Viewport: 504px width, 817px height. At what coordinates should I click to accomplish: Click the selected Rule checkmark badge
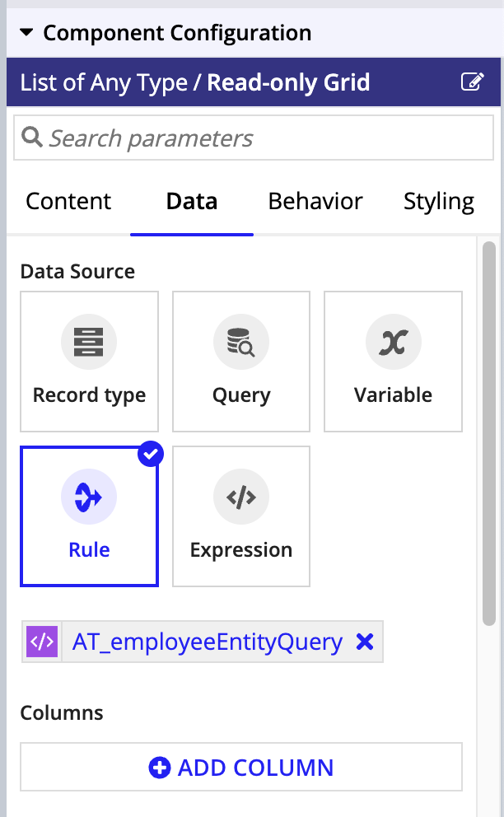click(151, 454)
